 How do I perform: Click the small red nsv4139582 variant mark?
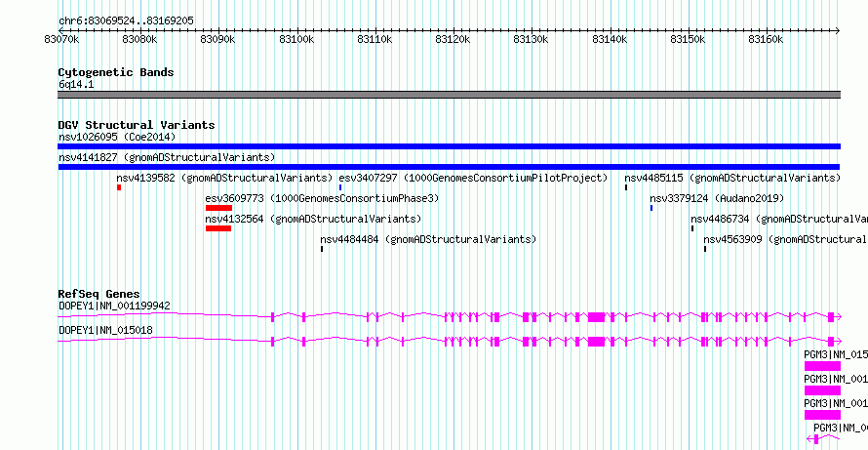119,187
